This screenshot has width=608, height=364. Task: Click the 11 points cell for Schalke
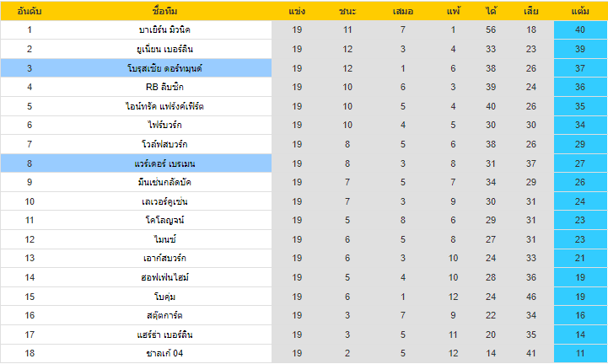(x=580, y=353)
